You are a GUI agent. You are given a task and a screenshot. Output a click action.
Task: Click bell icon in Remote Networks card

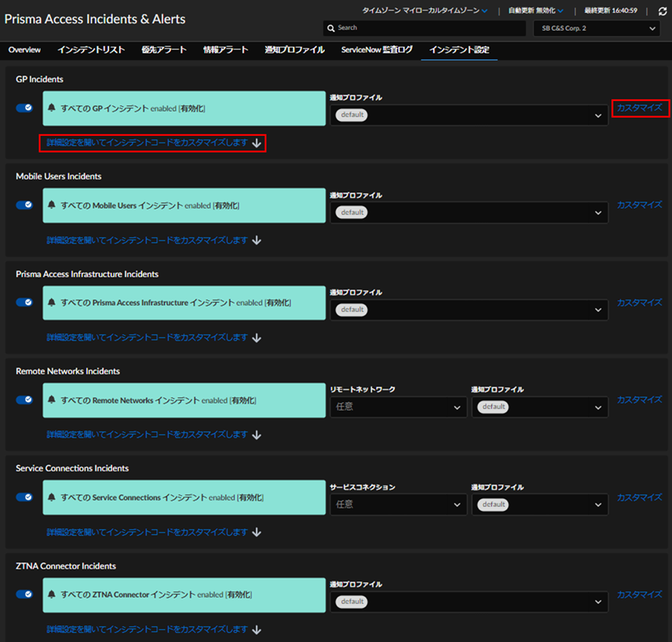click(52, 400)
